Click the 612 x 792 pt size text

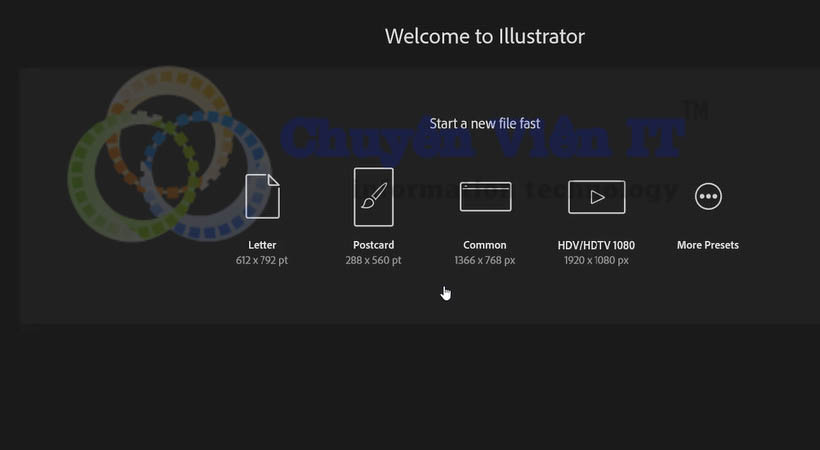[261, 260]
